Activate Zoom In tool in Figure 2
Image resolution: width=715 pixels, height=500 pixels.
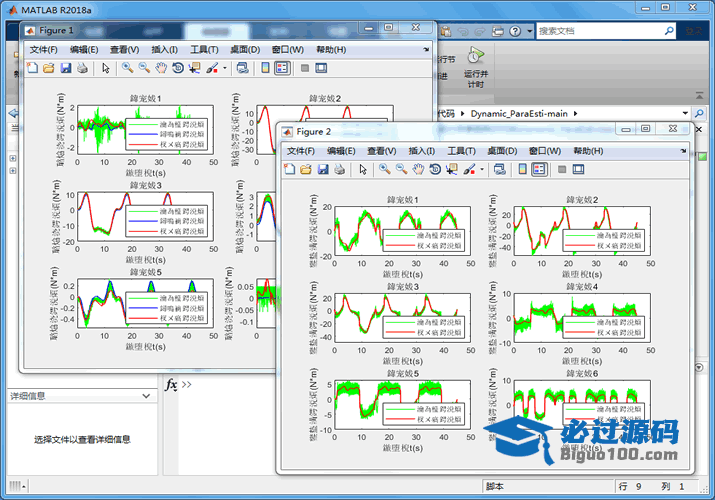click(384, 170)
